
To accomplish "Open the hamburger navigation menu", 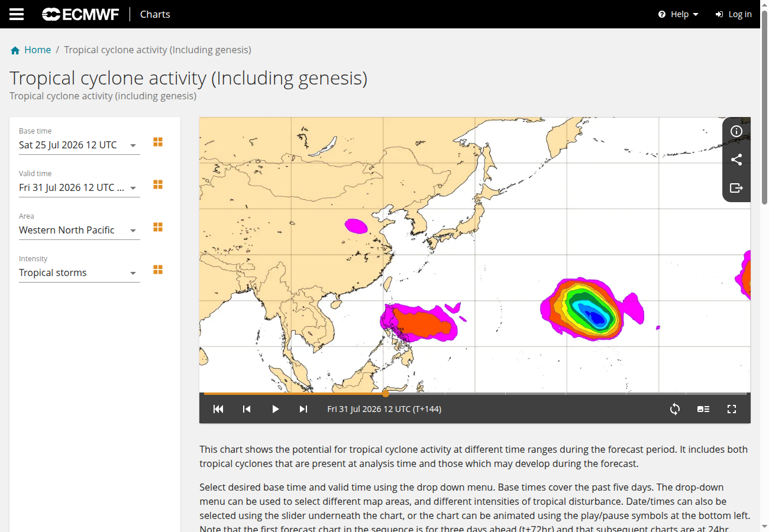I will [17, 14].
